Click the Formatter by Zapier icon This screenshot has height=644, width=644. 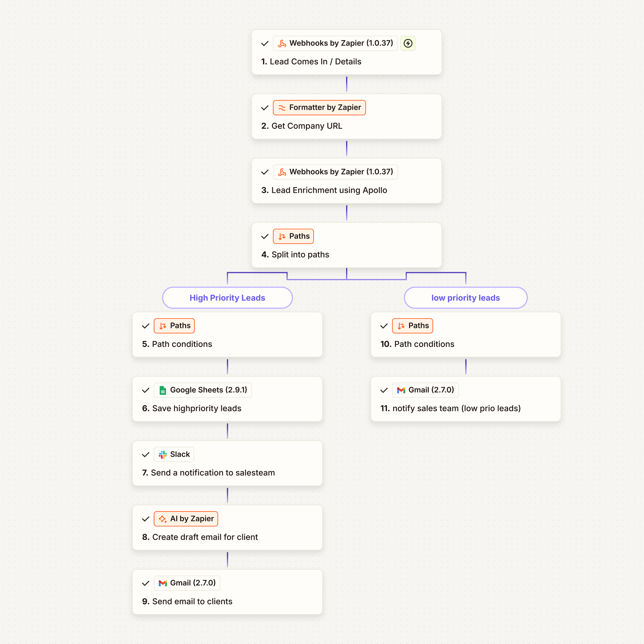point(282,108)
